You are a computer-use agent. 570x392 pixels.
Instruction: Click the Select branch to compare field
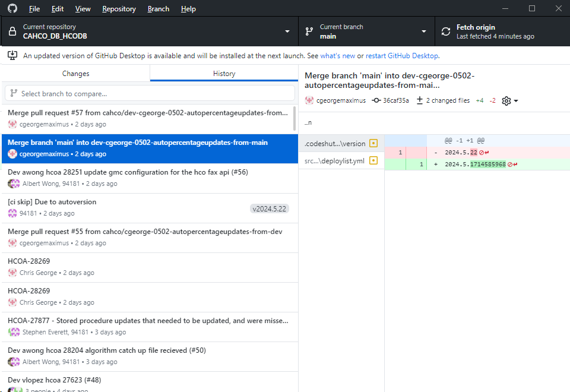[x=150, y=93]
